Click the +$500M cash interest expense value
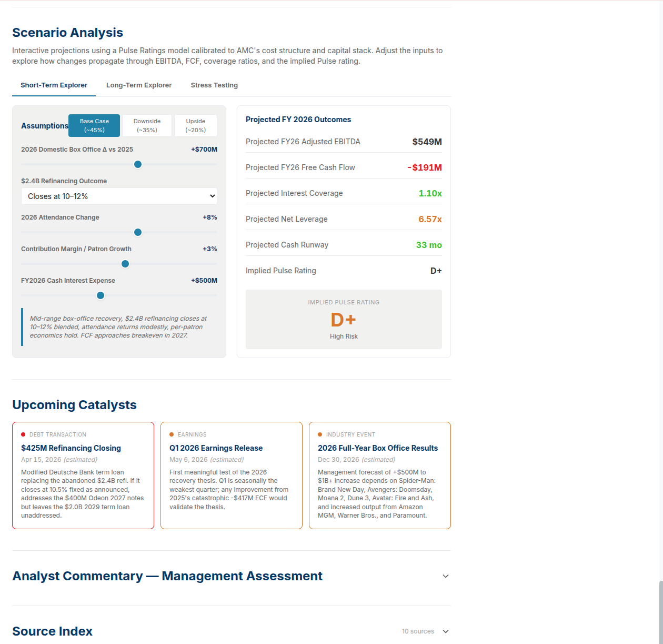The image size is (663, 644). 204,281
